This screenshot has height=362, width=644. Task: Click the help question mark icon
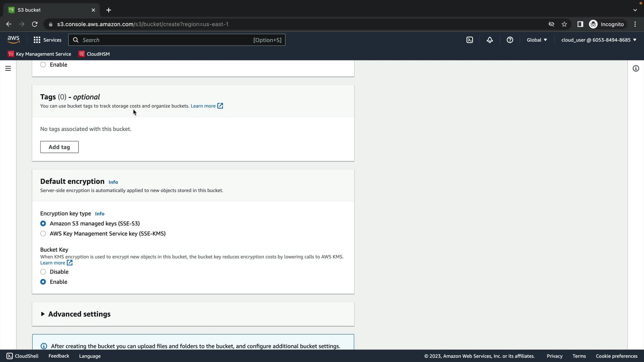click(x=510, y=40)
